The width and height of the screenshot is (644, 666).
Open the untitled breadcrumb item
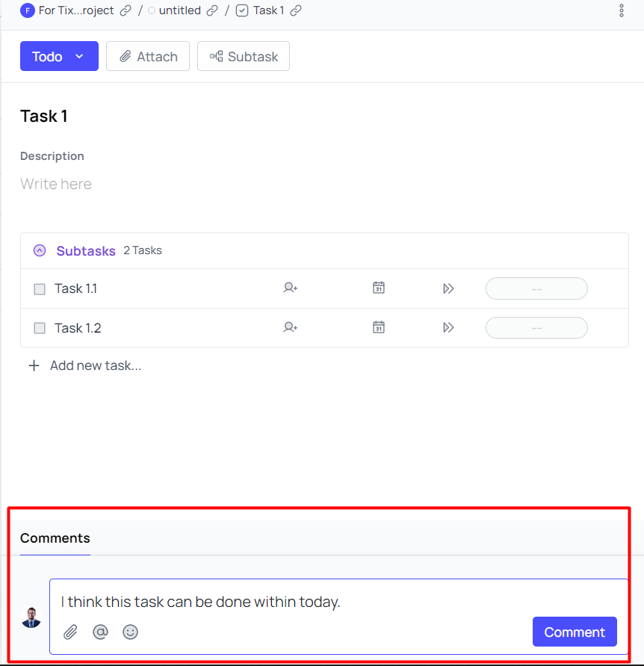[x=179, y=10]
